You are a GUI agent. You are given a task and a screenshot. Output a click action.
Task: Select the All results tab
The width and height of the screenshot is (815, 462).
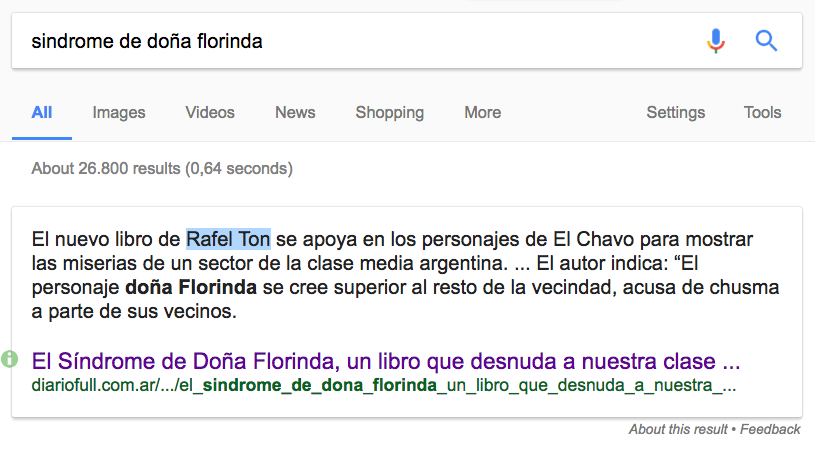[42, 112]
